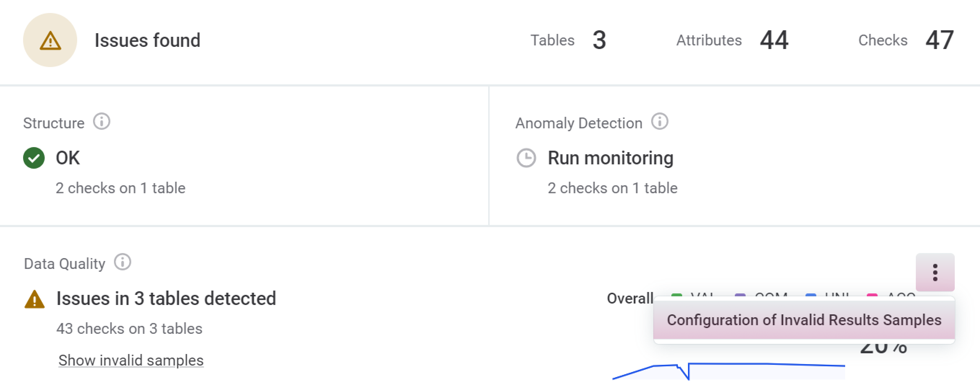This screenshot has height=385, width=980.
Task: Click the 43 checks on 3 tables text
Action: point(129,328)
